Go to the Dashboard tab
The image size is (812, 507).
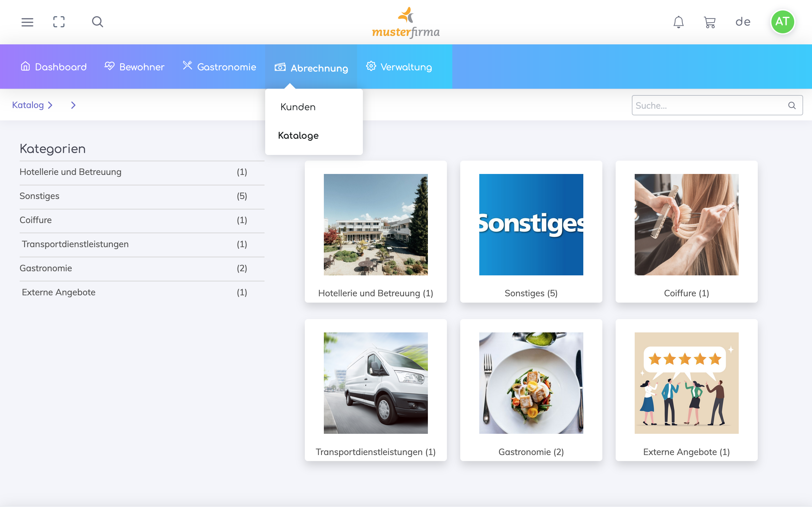point(54,67)
